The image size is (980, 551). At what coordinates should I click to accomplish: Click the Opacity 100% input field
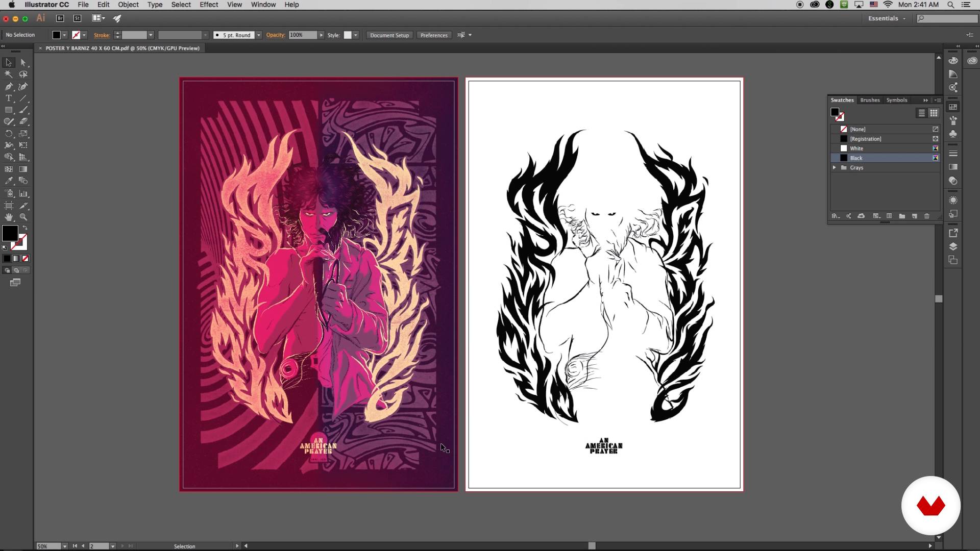303,35
